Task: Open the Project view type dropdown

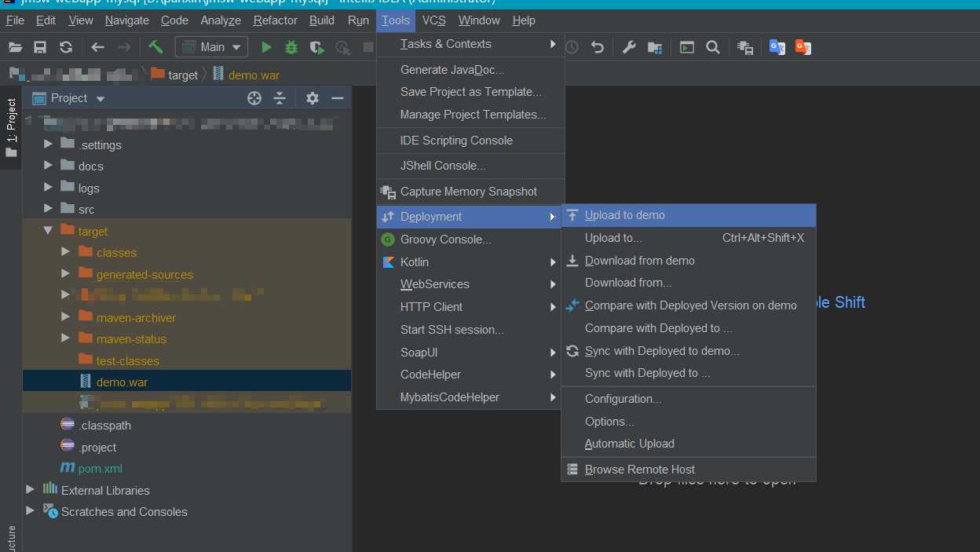Action: 100,99
